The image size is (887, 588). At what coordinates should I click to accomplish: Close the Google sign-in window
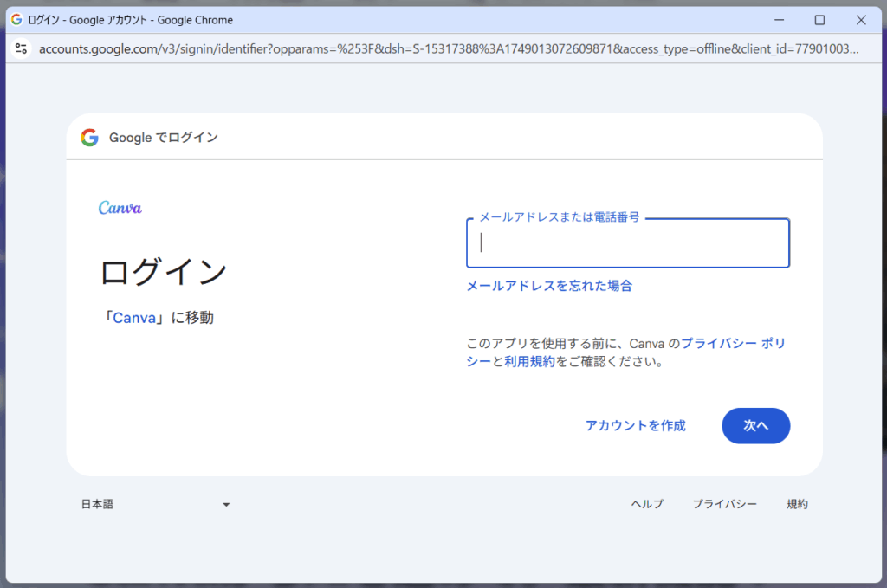pyautogui.click(x=861, y=20)
